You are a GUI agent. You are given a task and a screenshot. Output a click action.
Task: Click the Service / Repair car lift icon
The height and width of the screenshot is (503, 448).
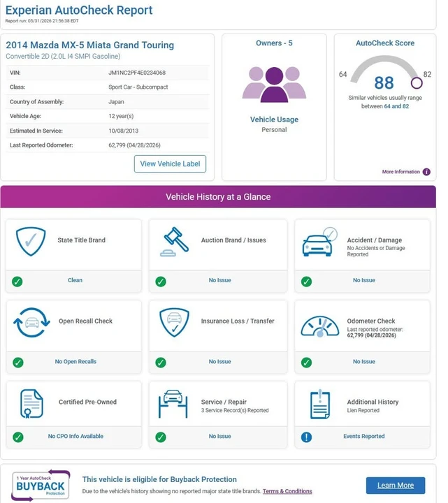coord(173,404)
